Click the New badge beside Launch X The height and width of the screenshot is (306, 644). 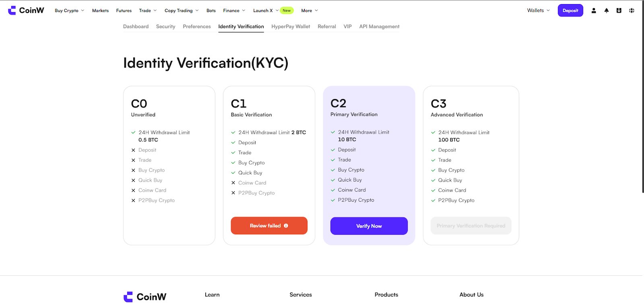pos(287,10)
